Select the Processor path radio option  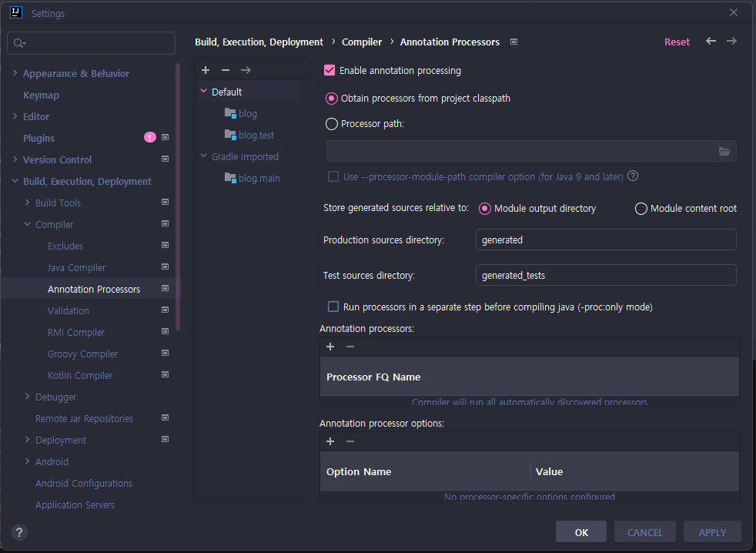(x=331, y=124)
